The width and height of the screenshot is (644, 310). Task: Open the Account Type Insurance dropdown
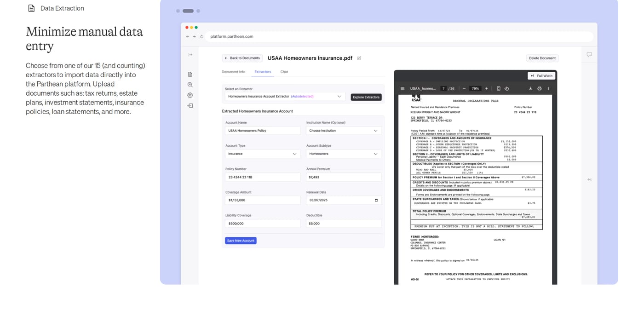263,154
